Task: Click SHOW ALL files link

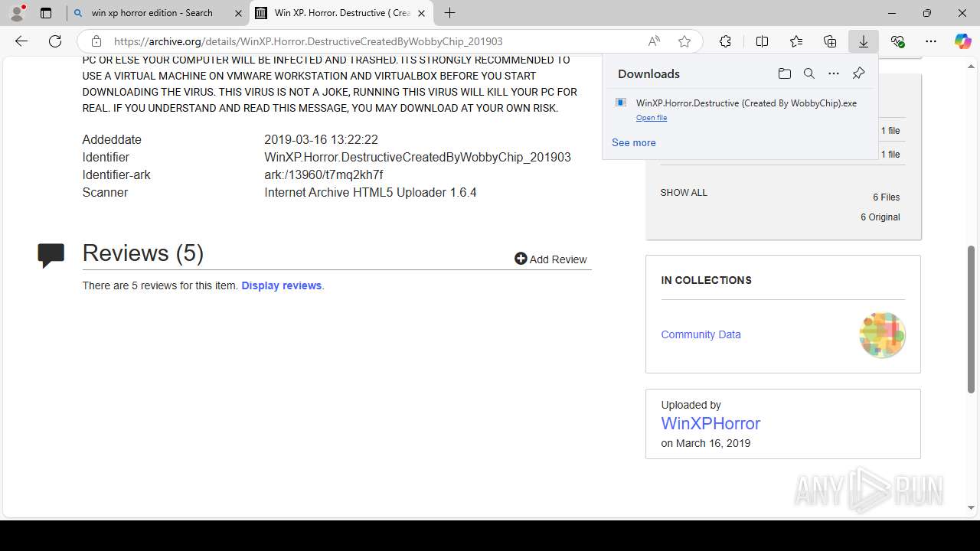Action: point(684,193)
